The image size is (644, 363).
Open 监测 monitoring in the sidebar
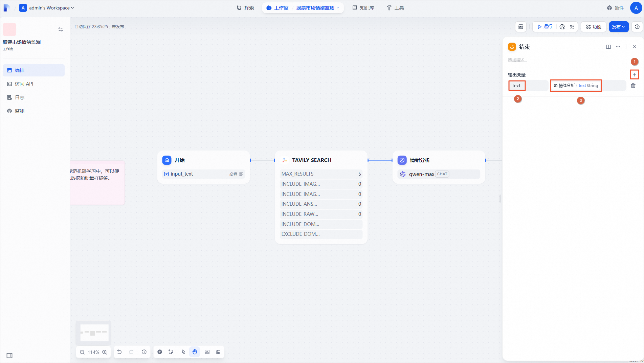tap(34, 111)
